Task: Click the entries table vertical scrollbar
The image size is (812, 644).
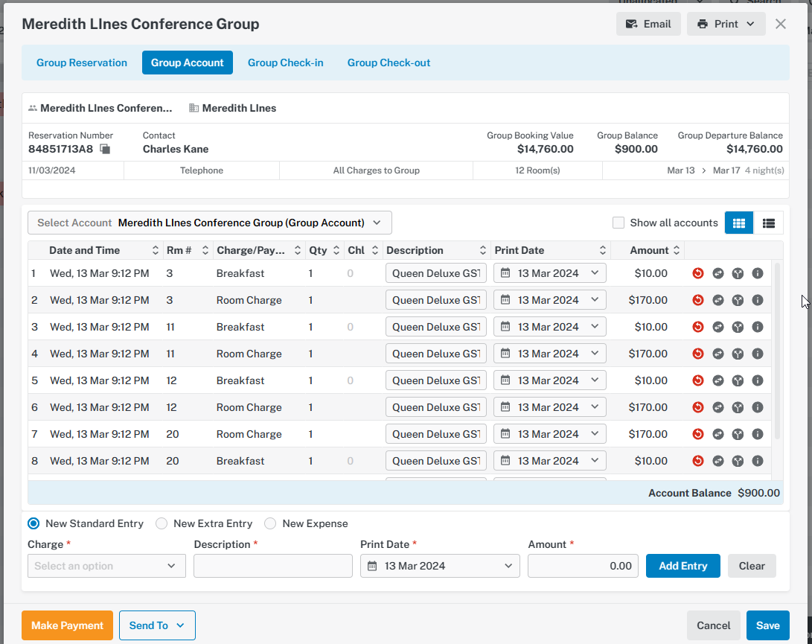Action: [777, 352]
